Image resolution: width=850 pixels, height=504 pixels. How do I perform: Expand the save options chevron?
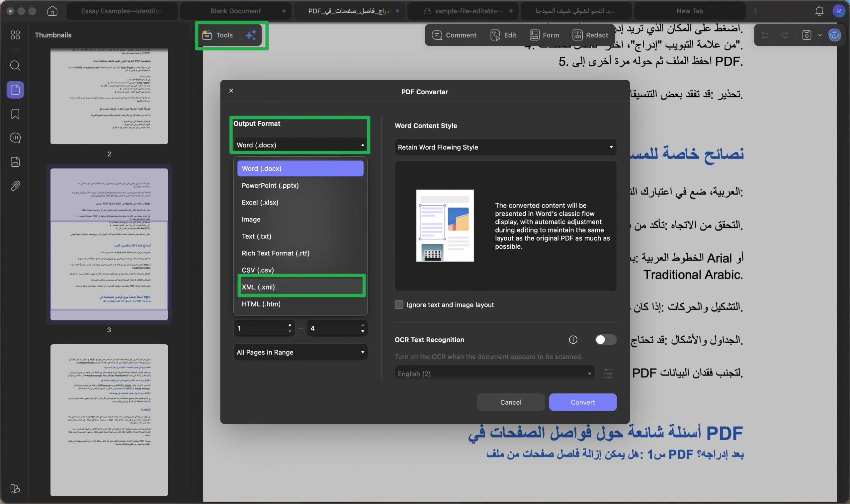pyautogui.click(x=820, y=35)
